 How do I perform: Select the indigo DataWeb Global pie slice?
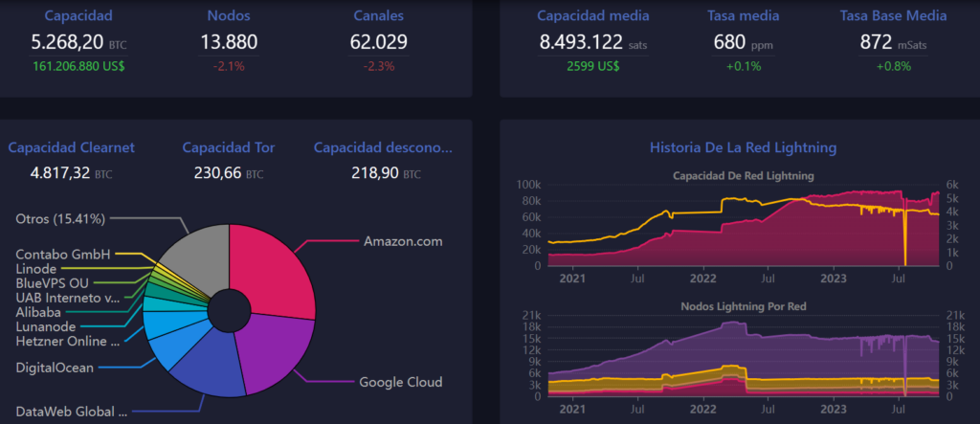(206, 364)
